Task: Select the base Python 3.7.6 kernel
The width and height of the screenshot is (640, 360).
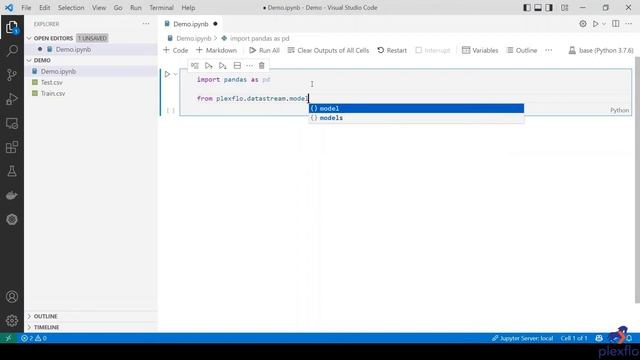Action: 601,51
